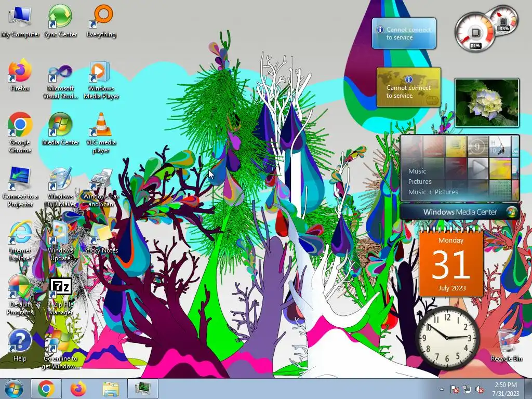Open Action Center flag tray icon

pos(454,389)
